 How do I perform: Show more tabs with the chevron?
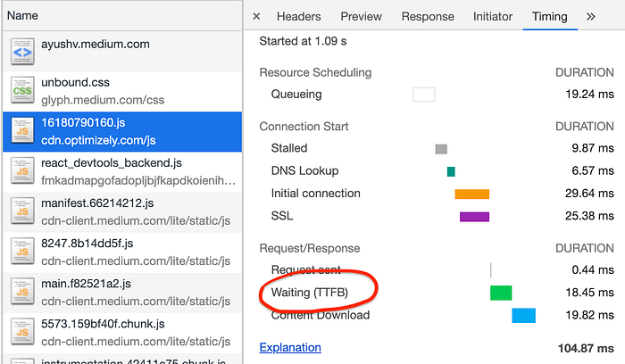[x=591, y=16]
